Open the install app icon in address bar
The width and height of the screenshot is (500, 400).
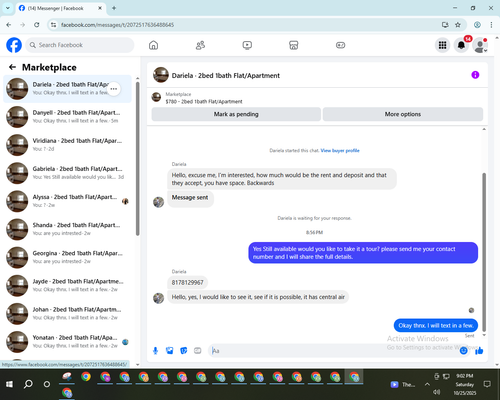click(445, 25)
